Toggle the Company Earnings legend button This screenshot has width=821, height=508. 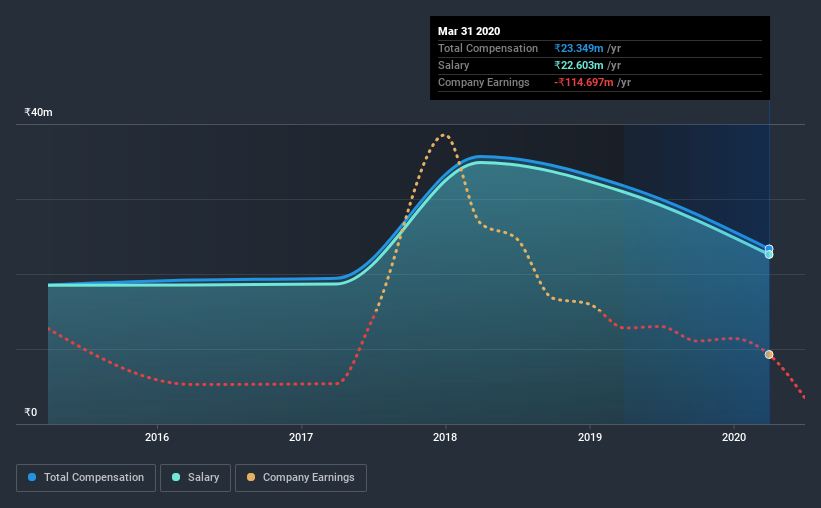point(301,478)
